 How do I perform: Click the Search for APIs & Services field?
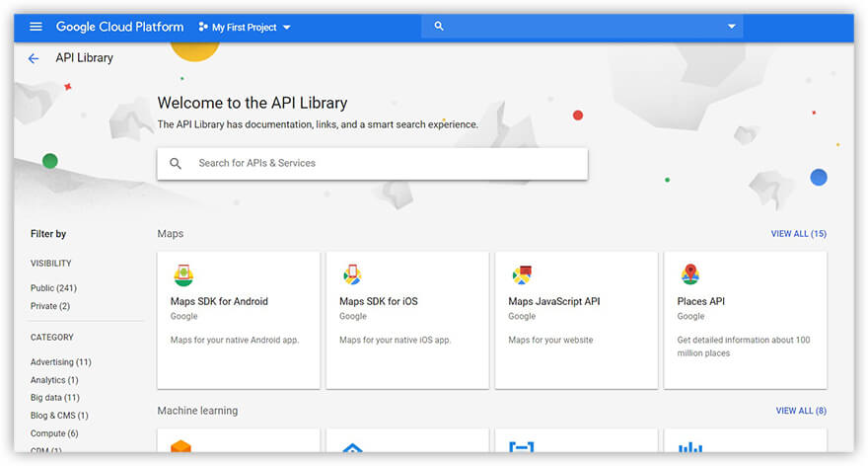point(372,164)
